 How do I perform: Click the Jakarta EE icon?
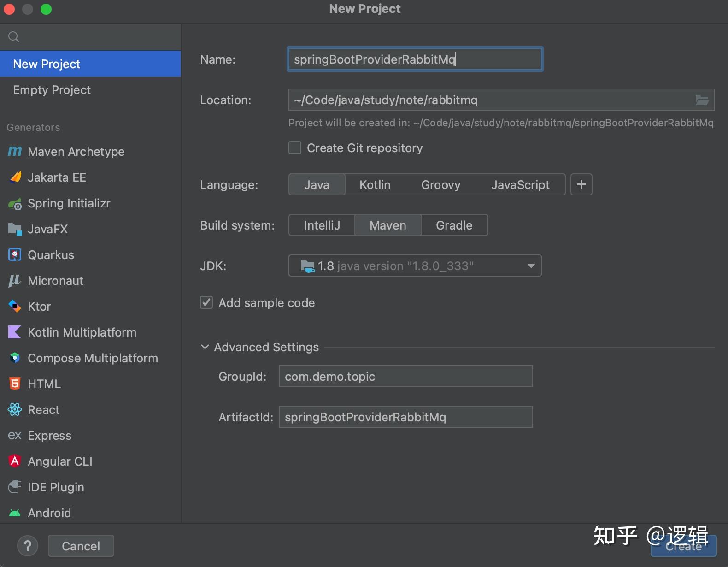point(15,177)
